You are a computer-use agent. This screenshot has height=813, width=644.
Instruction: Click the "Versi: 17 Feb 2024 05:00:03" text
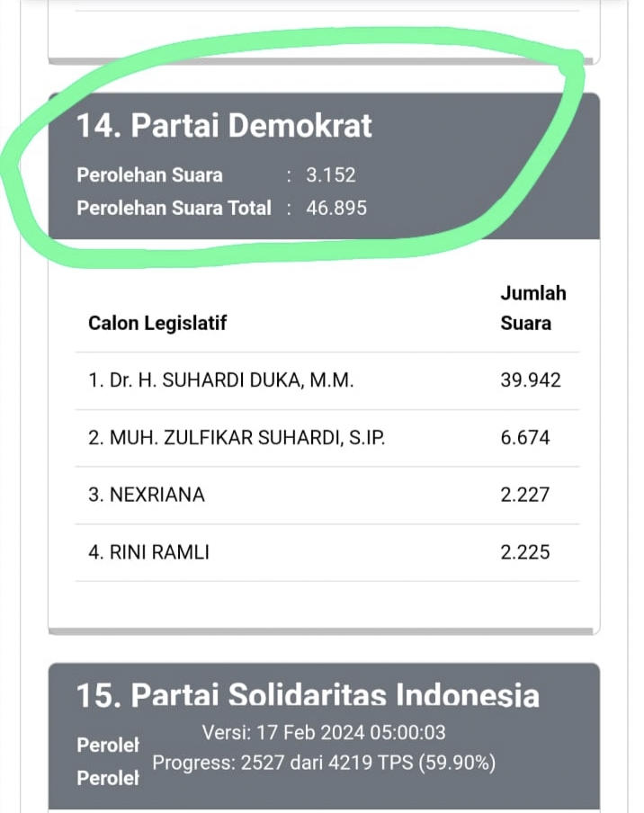[x=324, y=733]
